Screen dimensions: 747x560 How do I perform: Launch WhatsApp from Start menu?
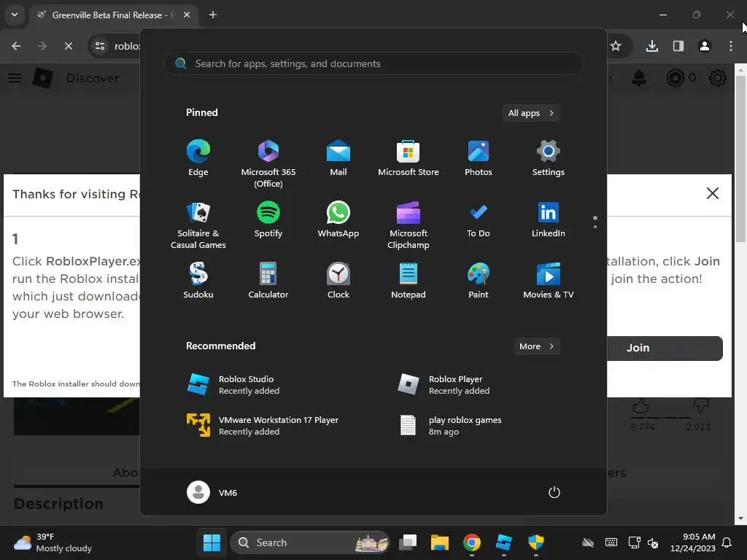[x=338, y=219]
